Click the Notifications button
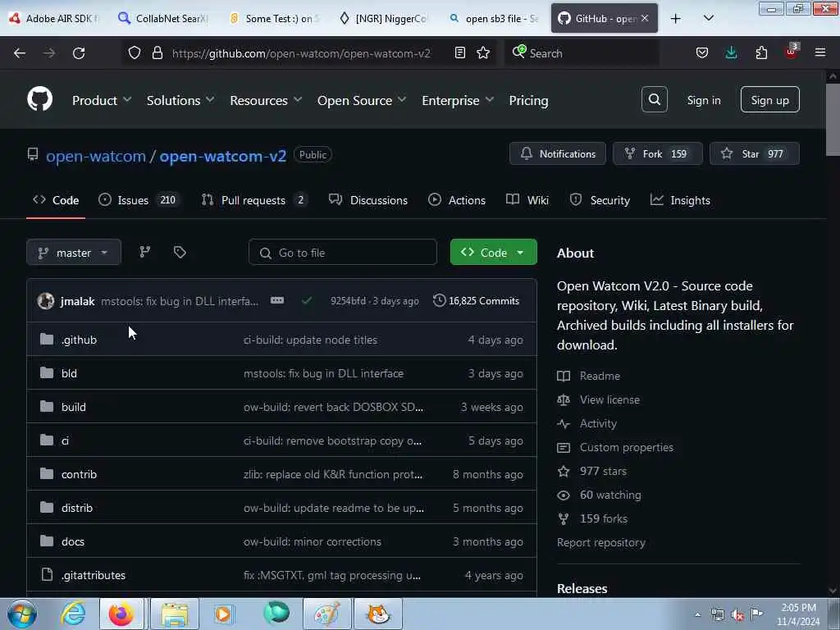The width and height of the screenshot is (840, 630). point(558,153)
